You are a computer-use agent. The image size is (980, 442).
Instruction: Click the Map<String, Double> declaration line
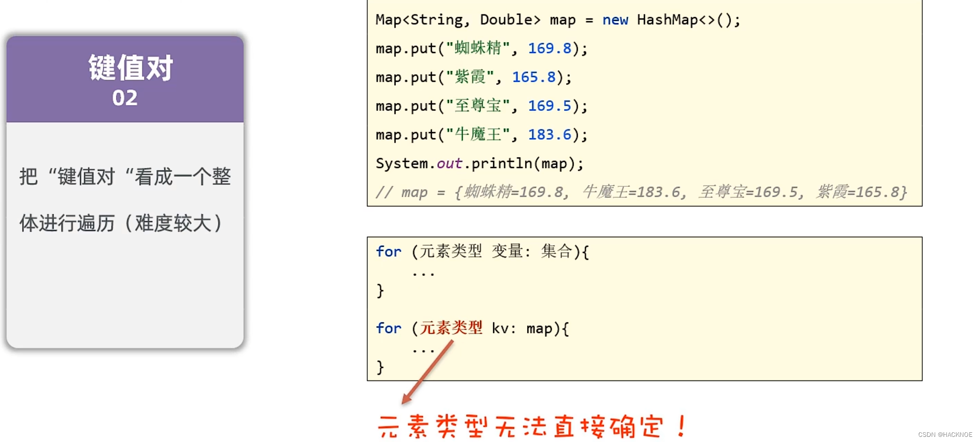(x=558, y=20)
